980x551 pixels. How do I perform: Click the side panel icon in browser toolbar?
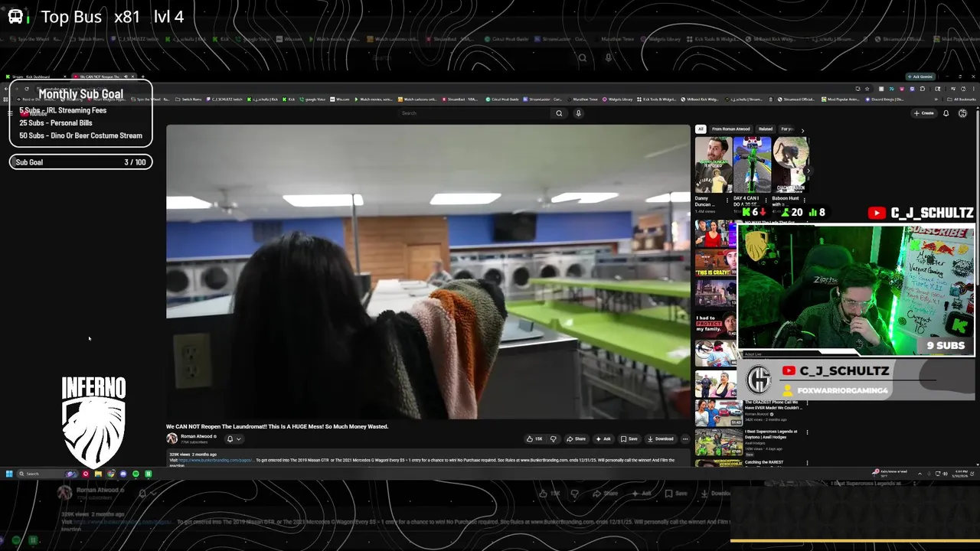(938, 89)
